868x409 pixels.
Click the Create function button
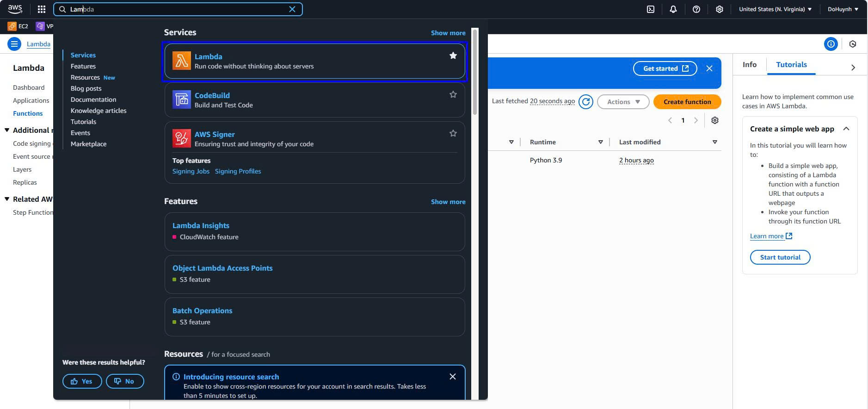[687, 102]
